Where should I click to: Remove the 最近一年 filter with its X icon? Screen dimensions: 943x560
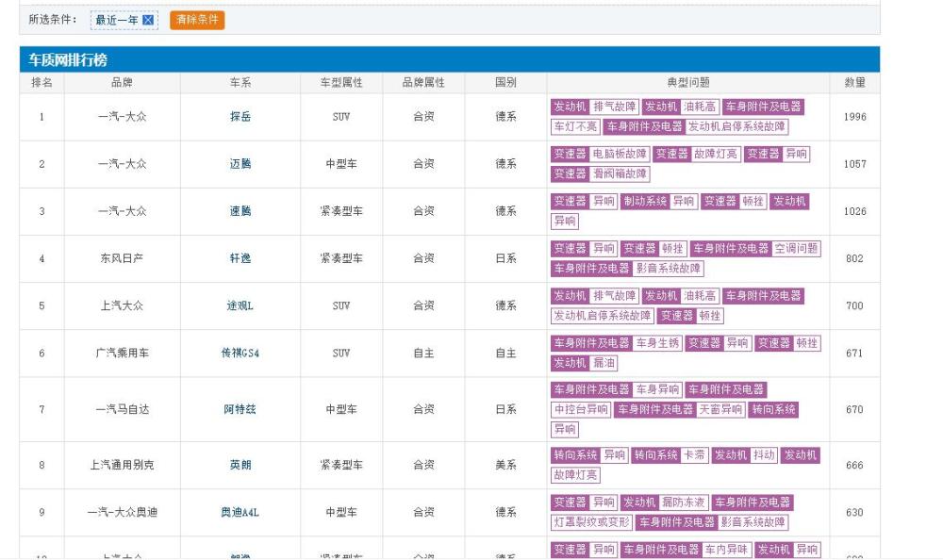(148, 20)
